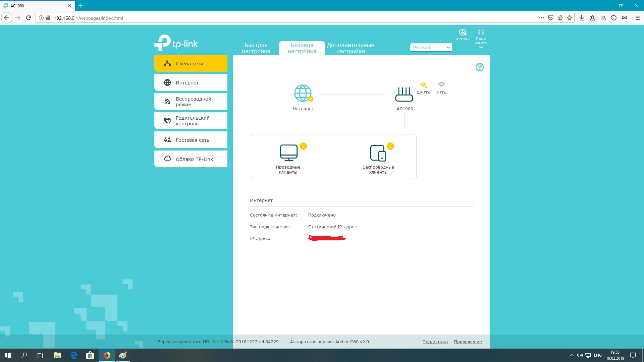Click the help question mark icon
The width and height of the screenshot is (644, 362).
pos(479,67)
